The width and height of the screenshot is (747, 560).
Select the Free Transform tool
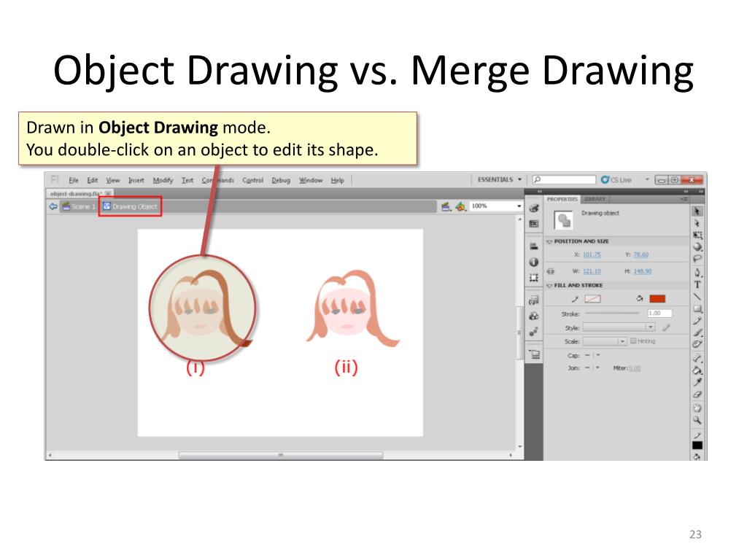pyautogui.click(x=697, y=235)
